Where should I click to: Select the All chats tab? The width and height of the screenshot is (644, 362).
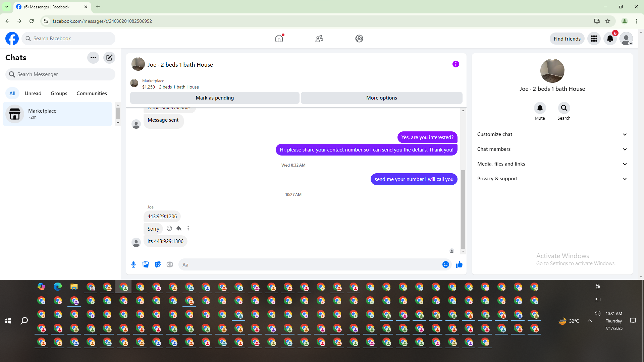[x=12, y=94]
